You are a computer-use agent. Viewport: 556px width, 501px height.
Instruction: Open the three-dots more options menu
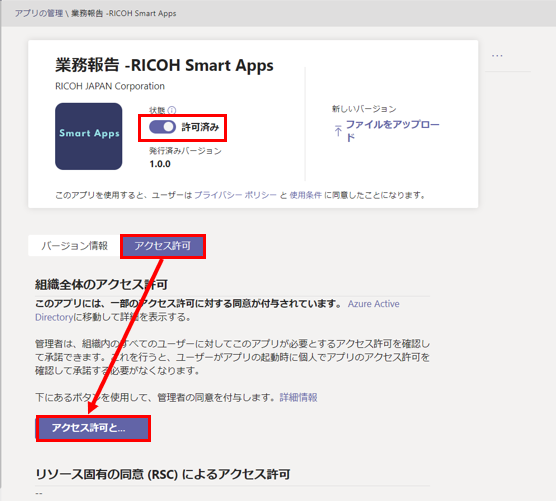pos(497,56)
